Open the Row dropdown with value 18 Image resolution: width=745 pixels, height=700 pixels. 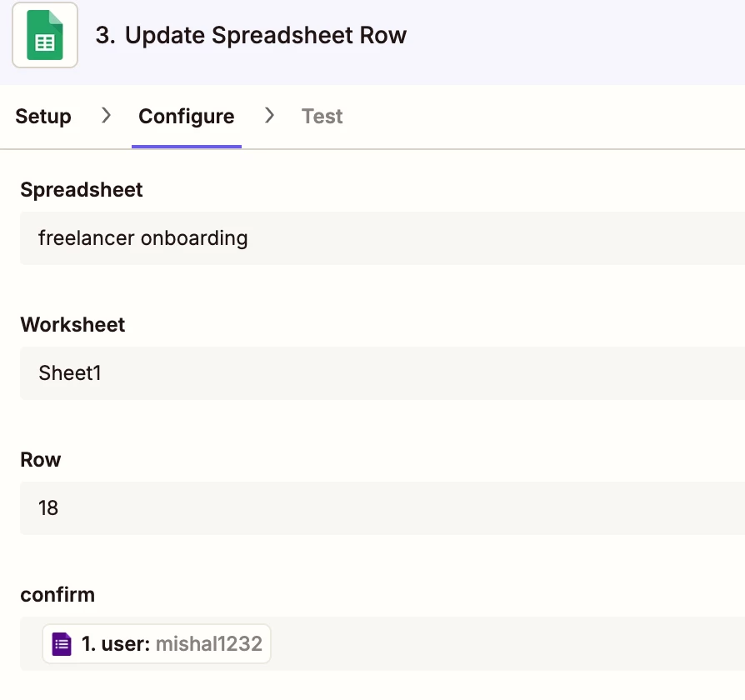point(382,508)
